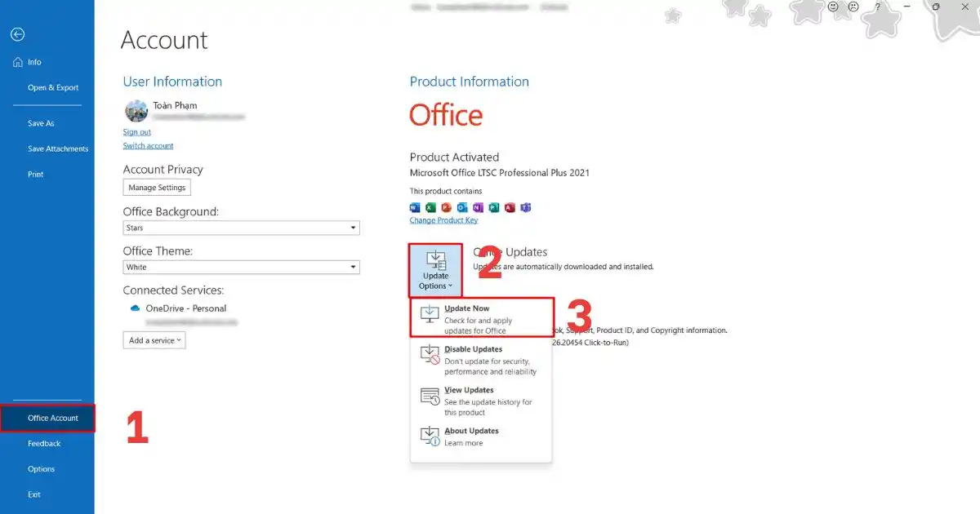
Task: Click the Product Information heading
Action: coord(470,82)
